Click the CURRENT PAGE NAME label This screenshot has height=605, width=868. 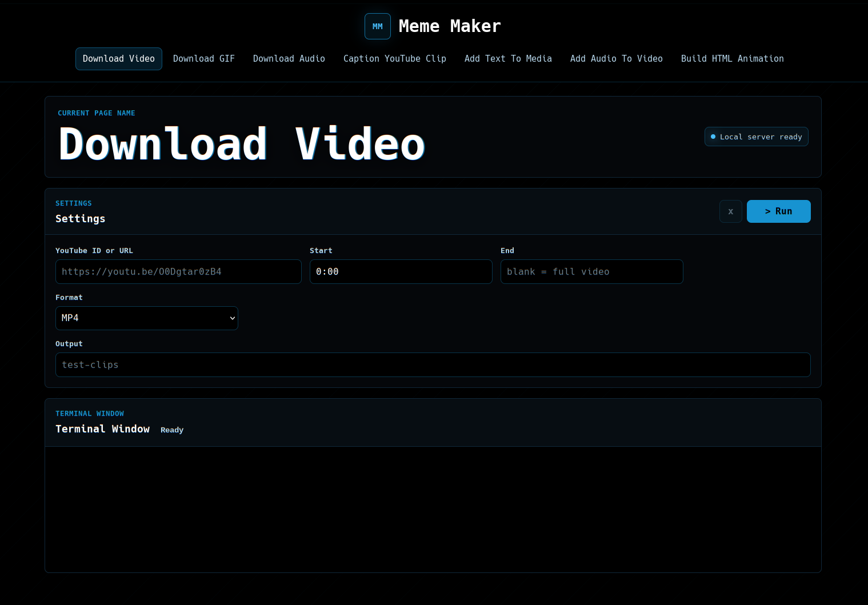click(x=97, y=113)
